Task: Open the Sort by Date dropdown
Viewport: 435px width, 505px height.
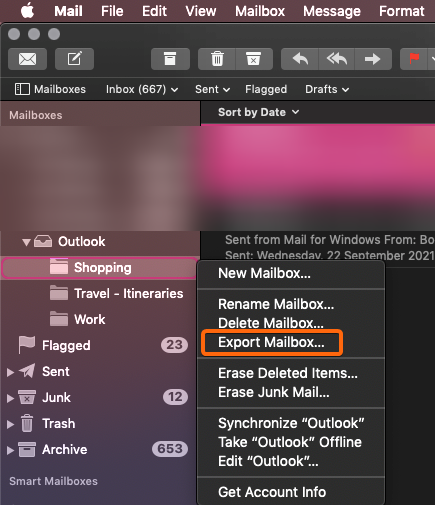Action: [258, 112]
